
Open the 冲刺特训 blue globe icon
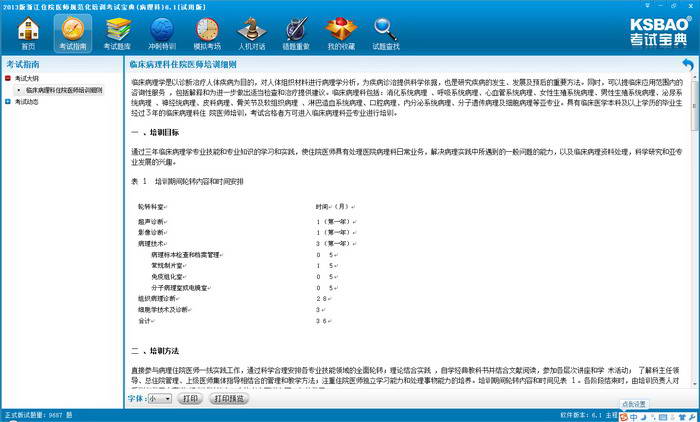[x=162, y=29]
